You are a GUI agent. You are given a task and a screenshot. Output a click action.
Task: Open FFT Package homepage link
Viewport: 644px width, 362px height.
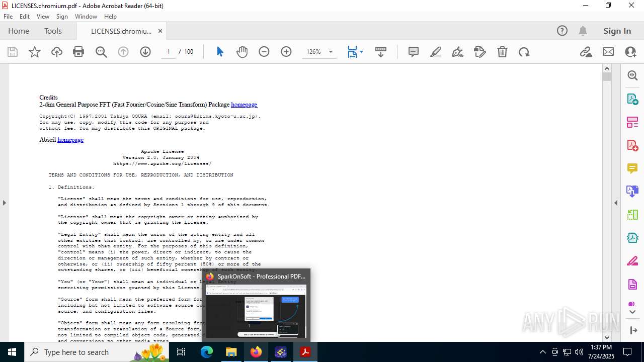(x=244, y=105)
